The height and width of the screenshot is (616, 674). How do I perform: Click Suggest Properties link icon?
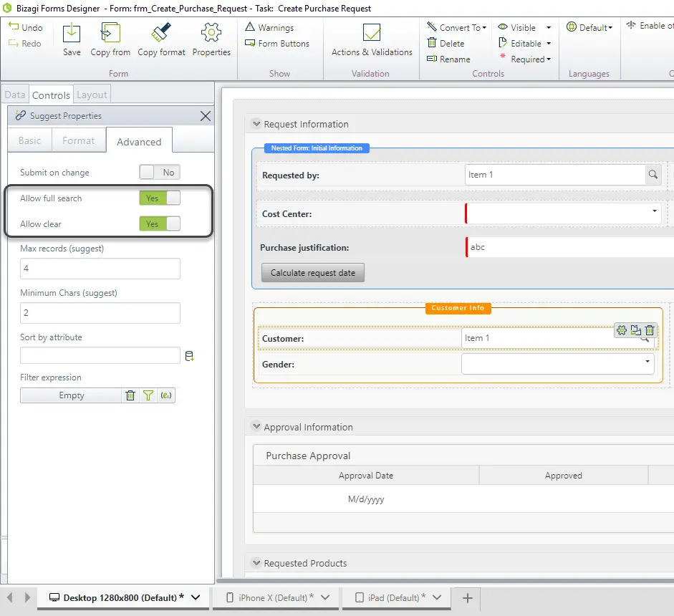point(20,115)
